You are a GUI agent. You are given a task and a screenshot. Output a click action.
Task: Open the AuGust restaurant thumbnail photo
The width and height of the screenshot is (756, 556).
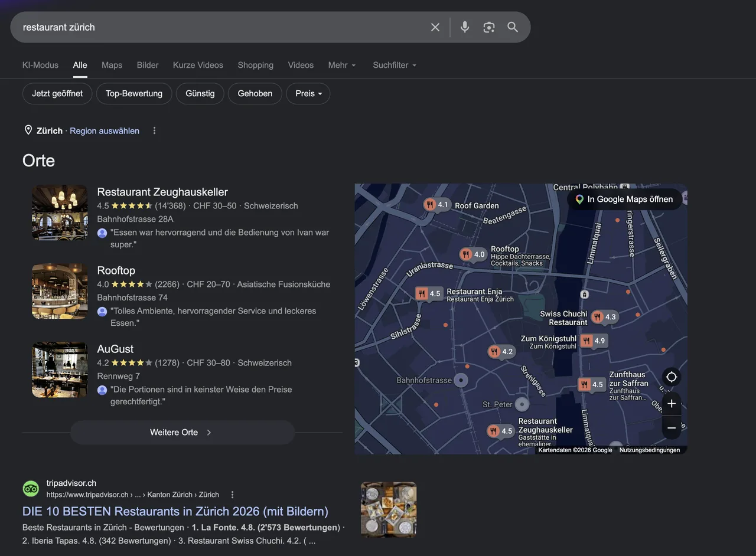(60, 369)
